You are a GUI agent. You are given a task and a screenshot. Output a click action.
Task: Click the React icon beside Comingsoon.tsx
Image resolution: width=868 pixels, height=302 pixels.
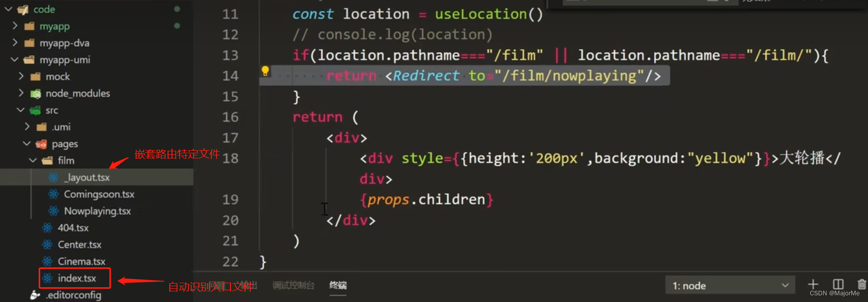53,194
